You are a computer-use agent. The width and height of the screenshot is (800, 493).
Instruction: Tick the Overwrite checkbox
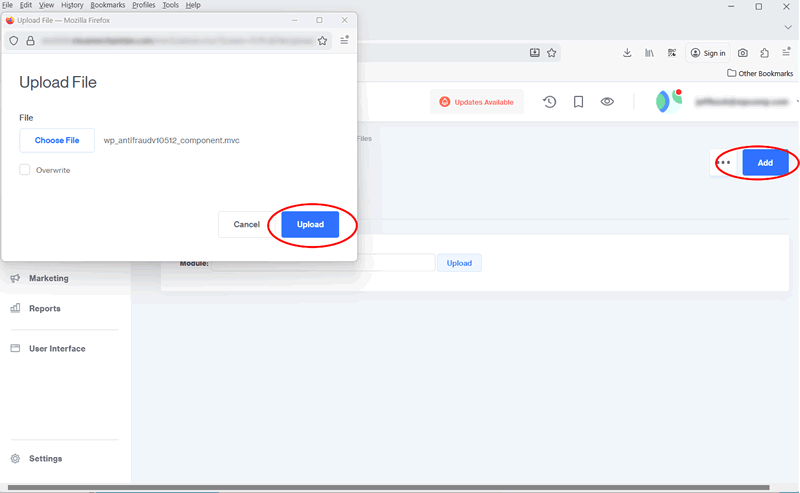(x=24, y=170)
